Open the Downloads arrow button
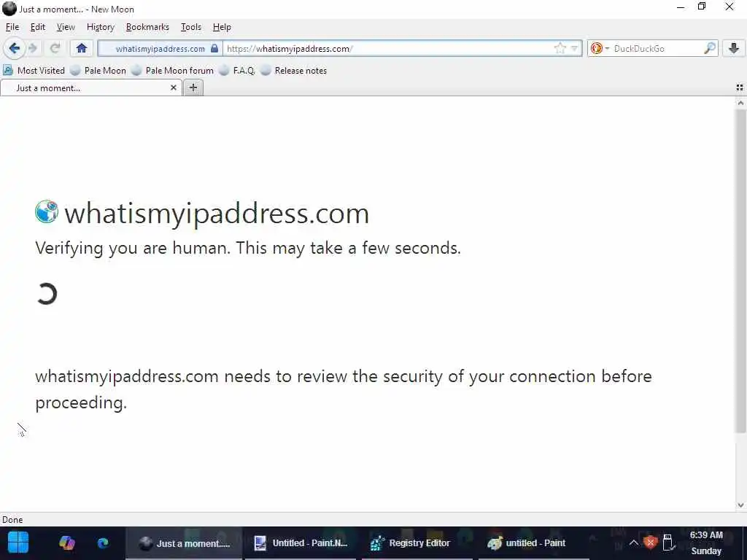 [734, 49]
